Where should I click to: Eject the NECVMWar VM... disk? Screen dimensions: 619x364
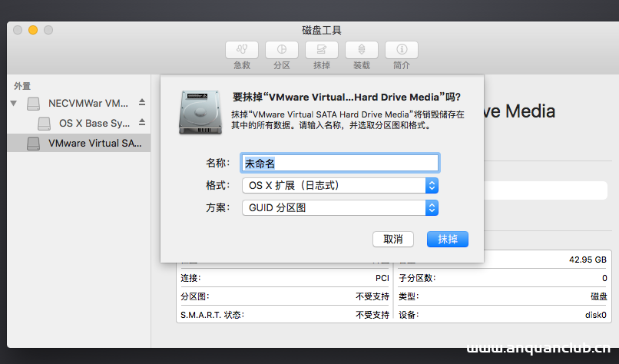(x=142, y=103)
